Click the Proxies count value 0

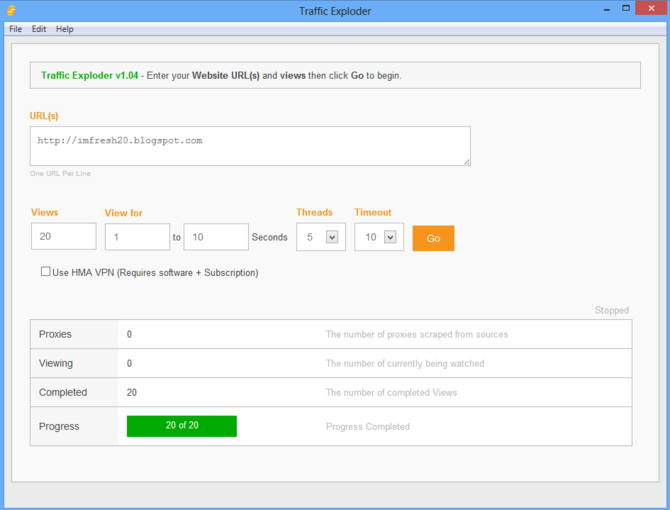[x=129, y=334]
